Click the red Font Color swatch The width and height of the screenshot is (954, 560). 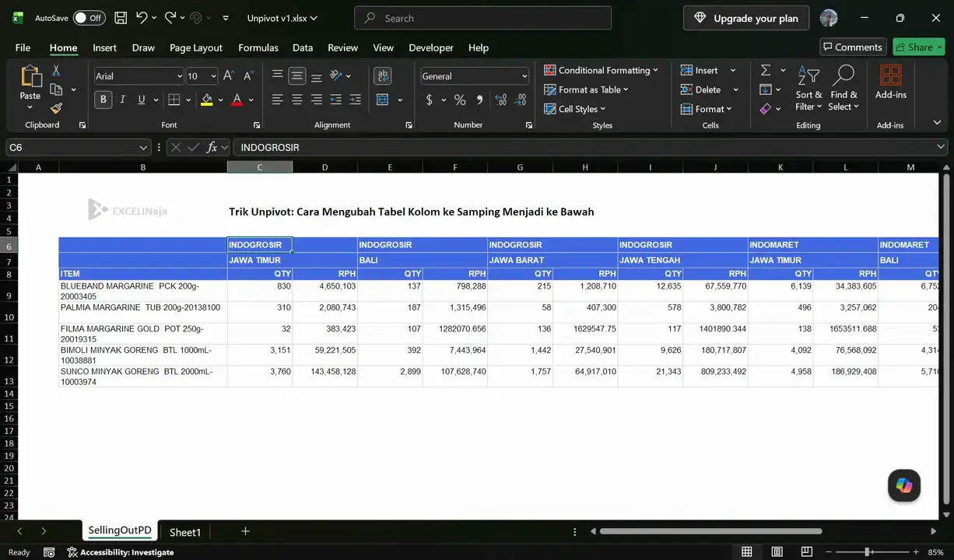(x=237, y=100)
